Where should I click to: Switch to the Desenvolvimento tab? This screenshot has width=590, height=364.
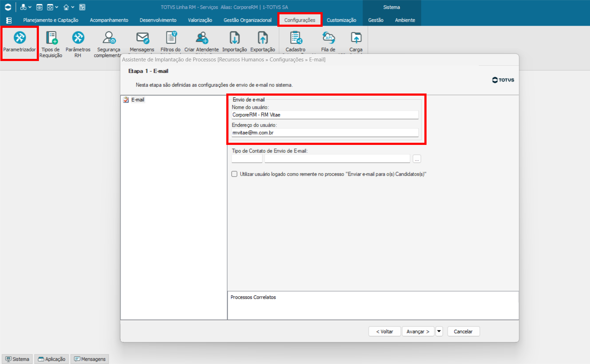point(158,20)
